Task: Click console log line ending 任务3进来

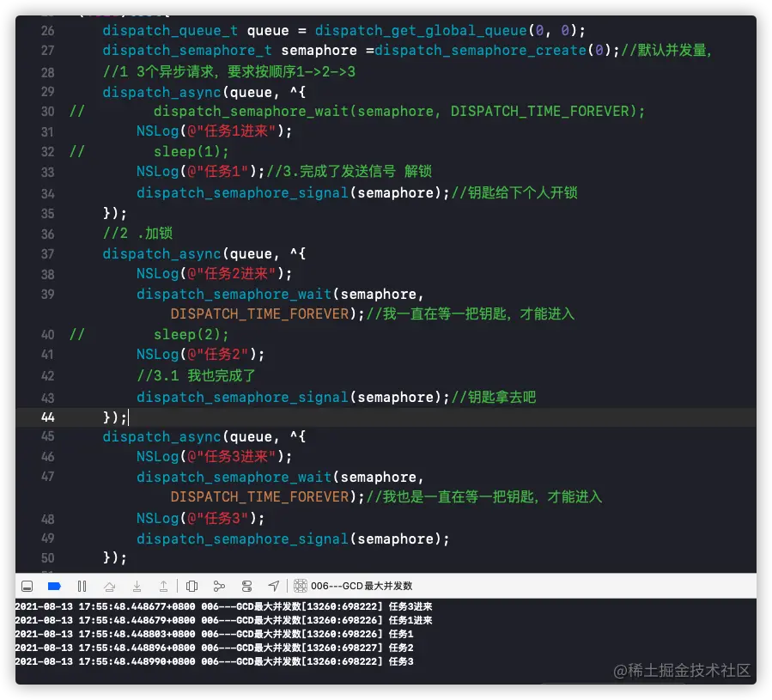Action: coord(223,606)
